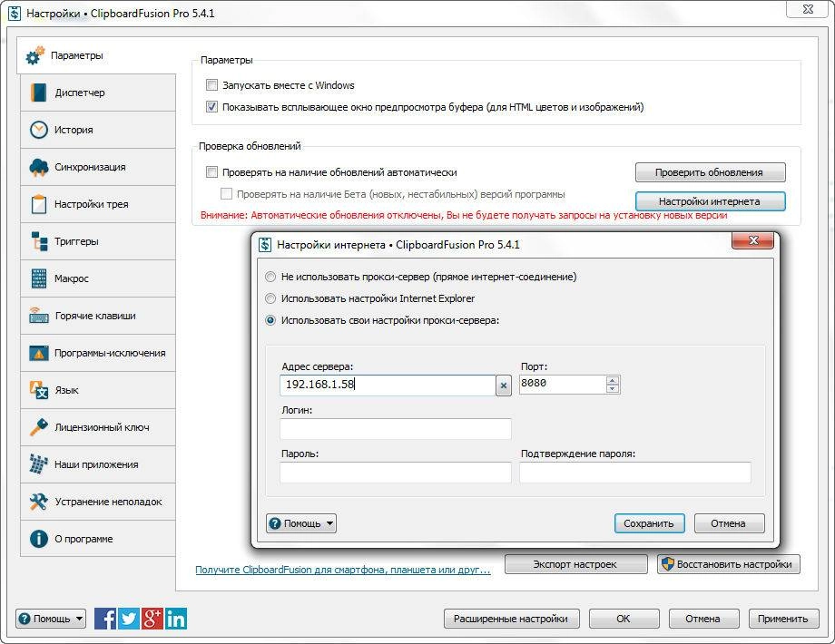Image resolution: width=835 pixels, height=644 pixels.
Task: Click into the Порт field
Action: click(x=563, y=384)
